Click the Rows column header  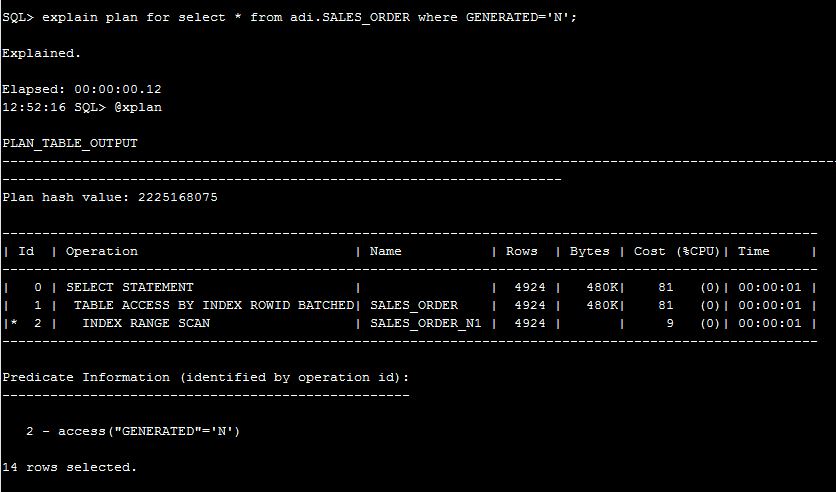pyautogui.click(x=522, y=251)
